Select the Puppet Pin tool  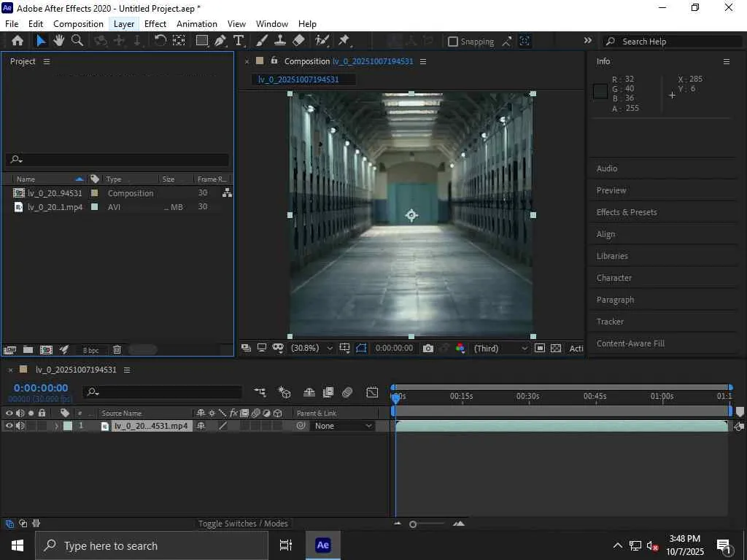[344, 41]
